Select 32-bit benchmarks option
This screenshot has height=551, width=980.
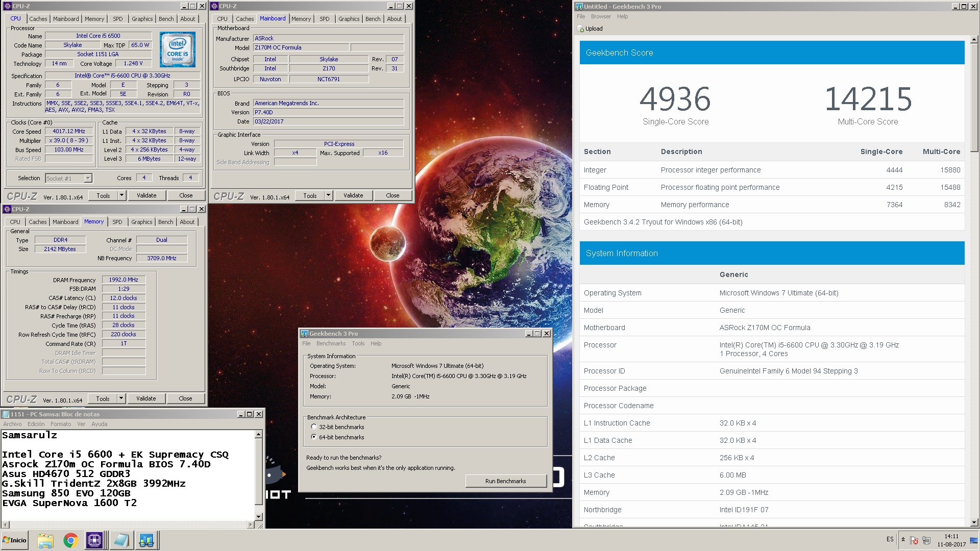pyautogui.click(x=313, y=427)
